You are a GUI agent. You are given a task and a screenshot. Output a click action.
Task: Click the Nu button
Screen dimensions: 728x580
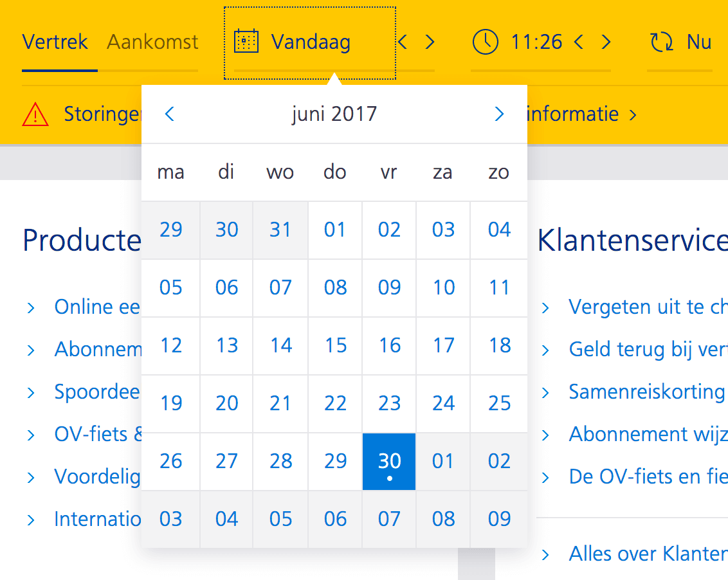698,42
